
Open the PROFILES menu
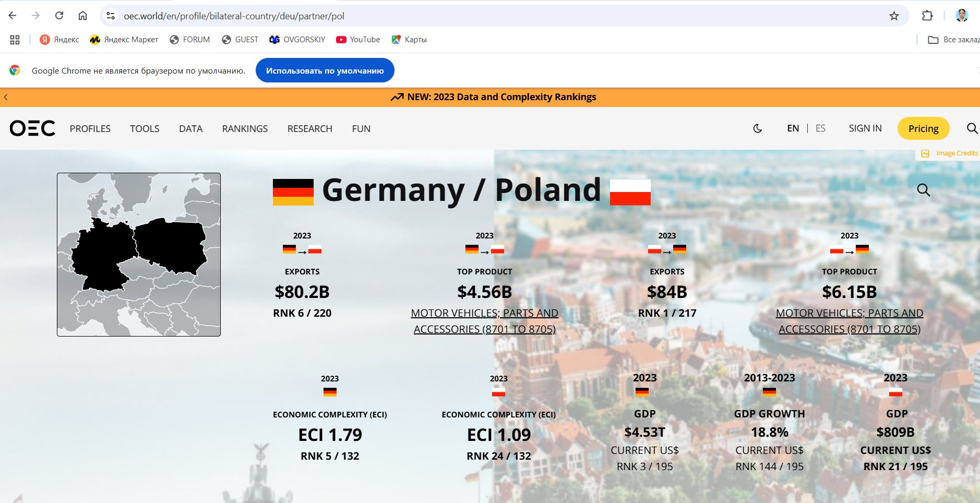(x=90, y=129)
